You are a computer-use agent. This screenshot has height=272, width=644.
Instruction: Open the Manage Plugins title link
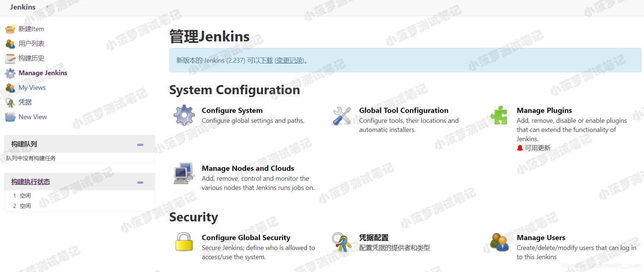click(544, 110)
